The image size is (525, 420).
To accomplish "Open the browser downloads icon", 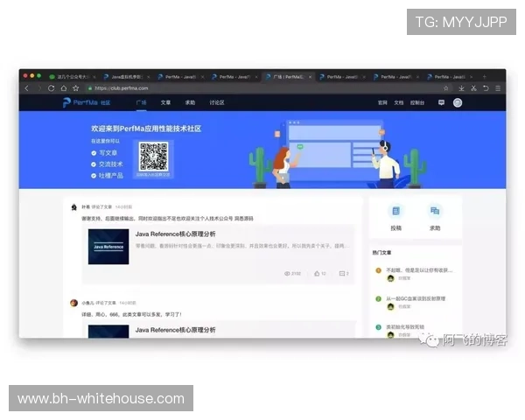I will (461, 88).
